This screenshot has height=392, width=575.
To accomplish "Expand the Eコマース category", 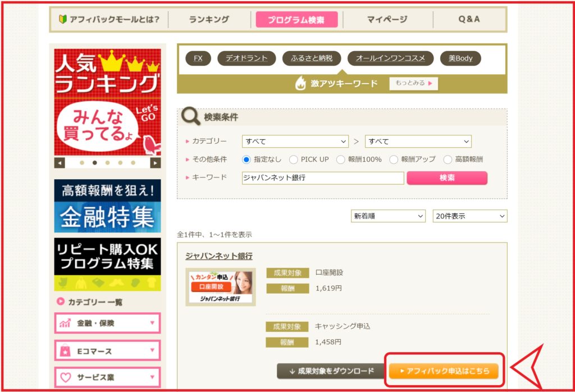I will (107, 350).
